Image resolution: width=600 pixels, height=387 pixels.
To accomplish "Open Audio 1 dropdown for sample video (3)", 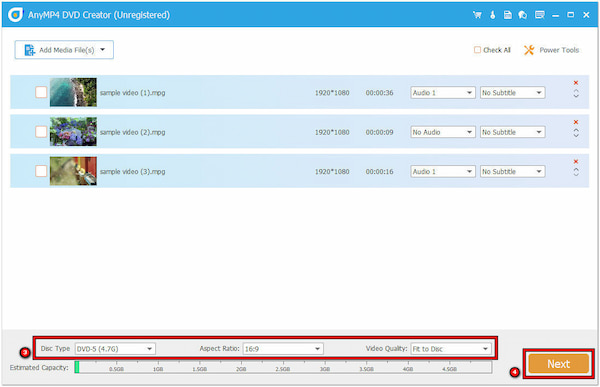I will pos(443,171).
